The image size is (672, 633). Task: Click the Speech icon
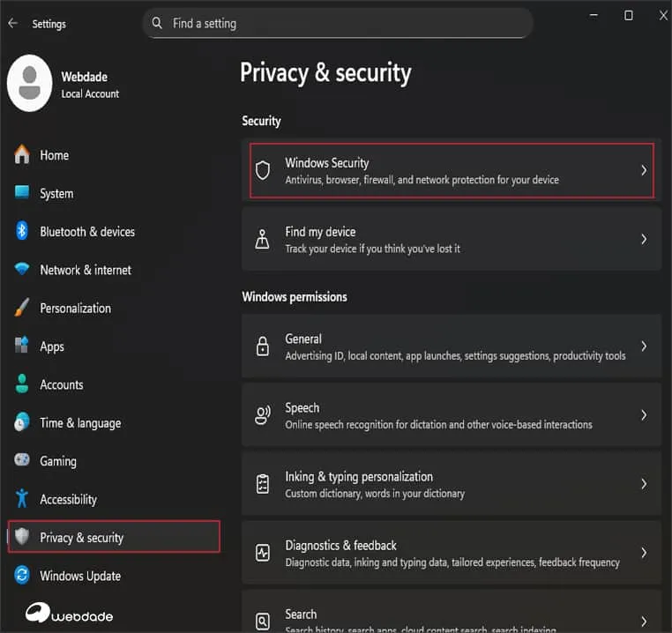(263, 415)
